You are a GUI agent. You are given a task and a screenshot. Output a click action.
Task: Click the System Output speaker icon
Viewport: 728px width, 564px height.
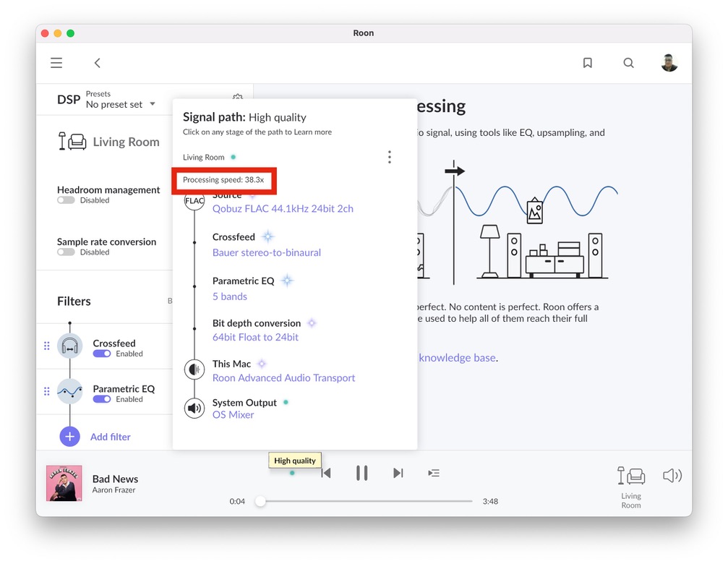pos(194,408)
